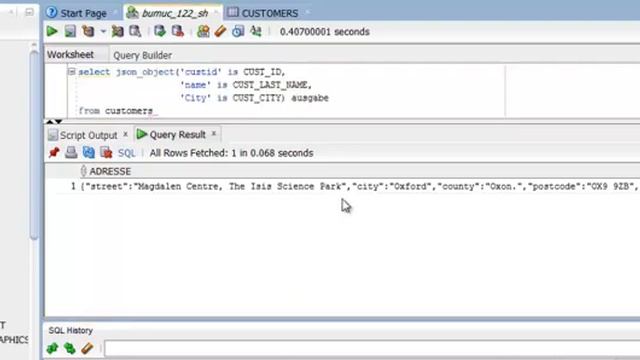Click the Run Script toolbar icon
The image size is (640, 360).
coord(70,31)
